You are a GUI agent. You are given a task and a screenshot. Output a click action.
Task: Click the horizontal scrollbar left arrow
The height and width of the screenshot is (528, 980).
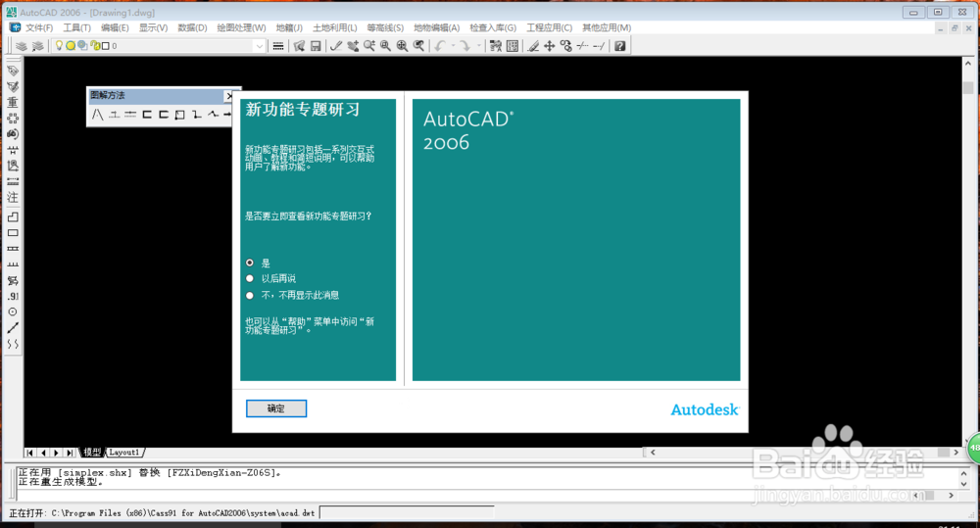tap(653, 452)
